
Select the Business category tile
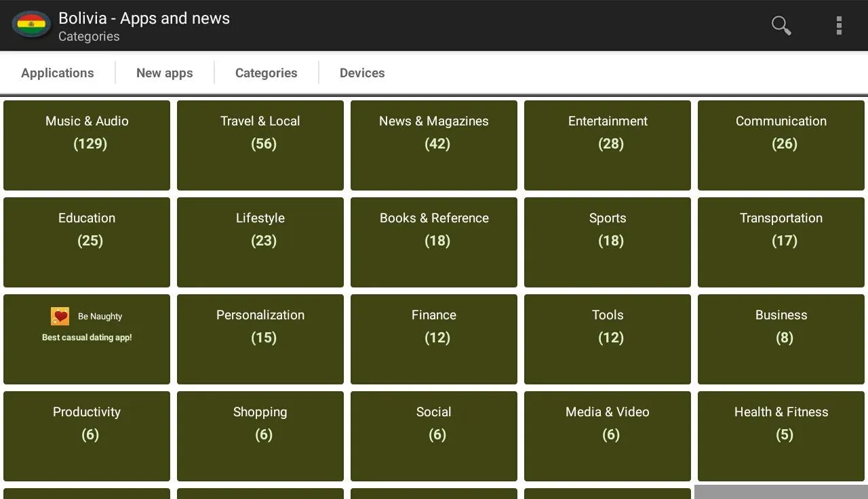781,339
